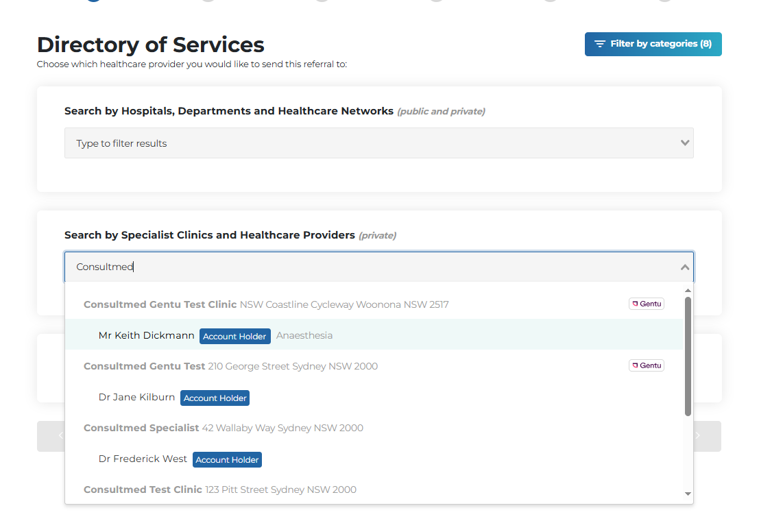Focus the search field containing 'Consultmed'
The image size is (759, 532).
(370, 267)
